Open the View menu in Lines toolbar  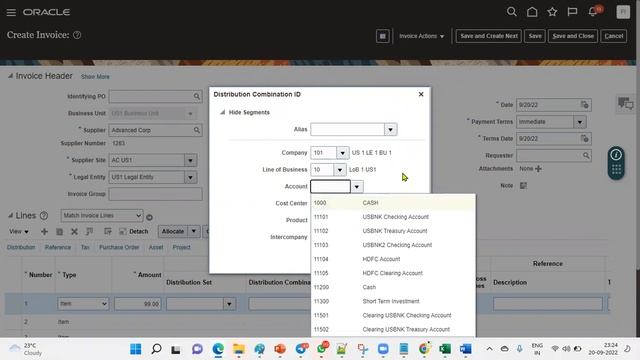(19, 231)
